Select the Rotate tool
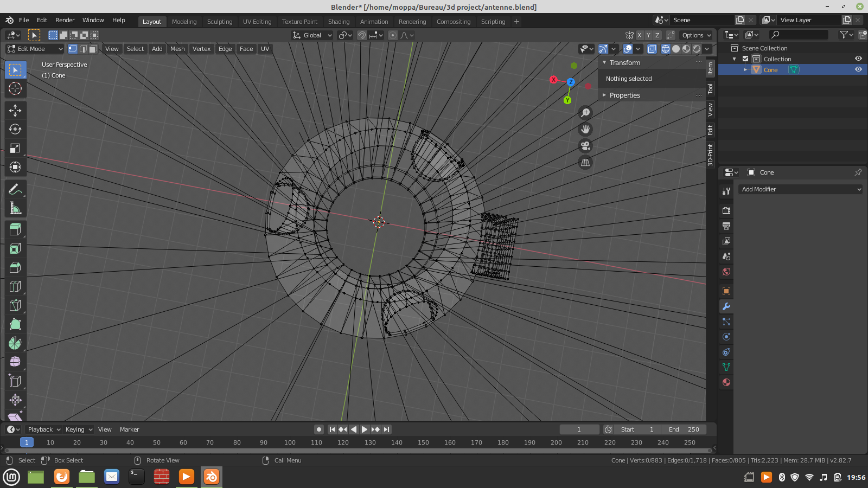868x488 pixels. pos(15,129)
